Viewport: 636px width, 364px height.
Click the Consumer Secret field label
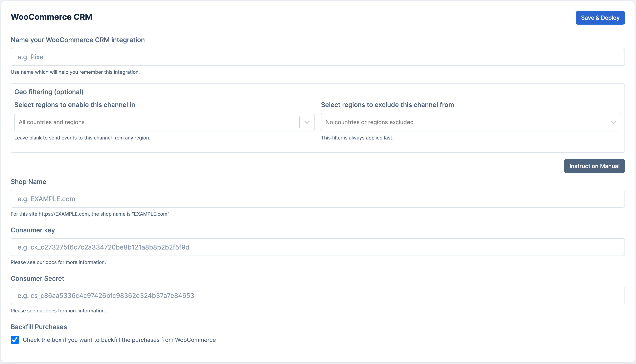(37, 279)
